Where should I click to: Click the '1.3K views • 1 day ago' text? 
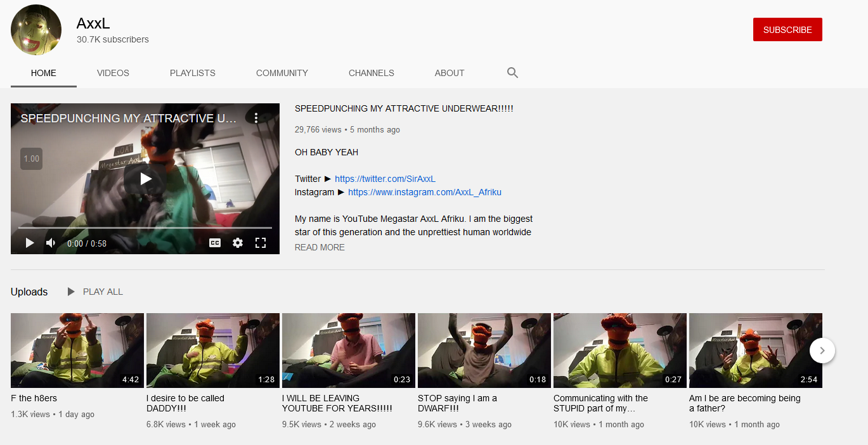[53, 414]
